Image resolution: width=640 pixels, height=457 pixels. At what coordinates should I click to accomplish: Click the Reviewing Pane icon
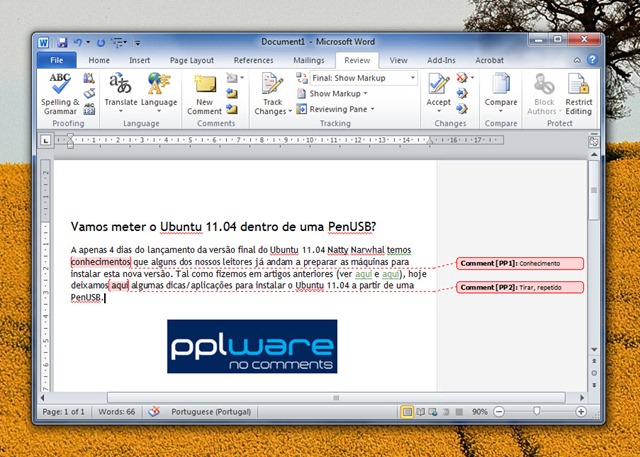[302, 109]
